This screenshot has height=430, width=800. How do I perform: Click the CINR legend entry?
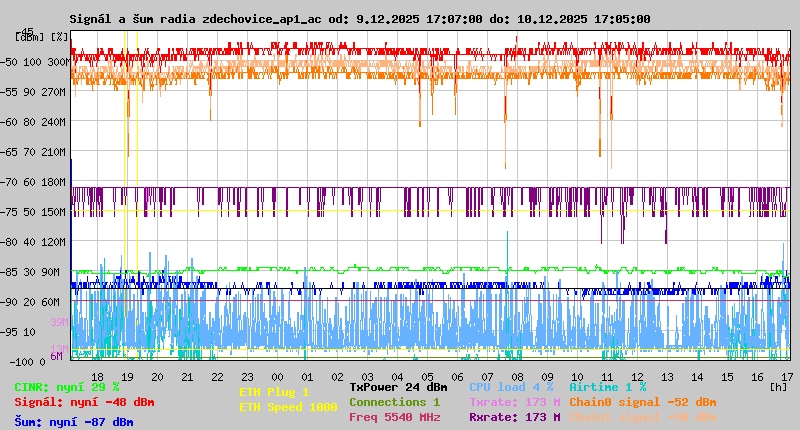tap(67, 387)
